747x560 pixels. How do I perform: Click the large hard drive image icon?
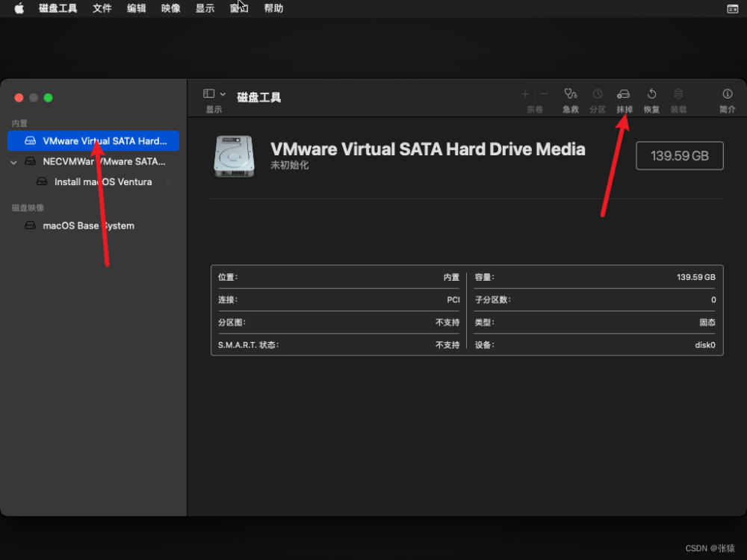point(234,156)
